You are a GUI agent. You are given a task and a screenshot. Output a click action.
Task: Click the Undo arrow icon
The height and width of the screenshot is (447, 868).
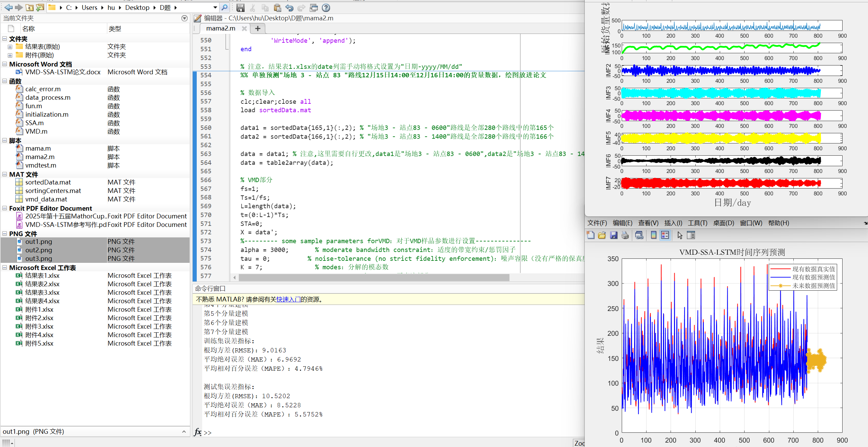[x=289, y=8]
